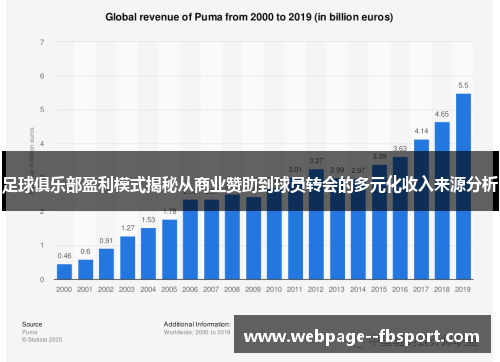Click the 2011 x-axis year label
The image size is (500, 362).
point(295,289)
